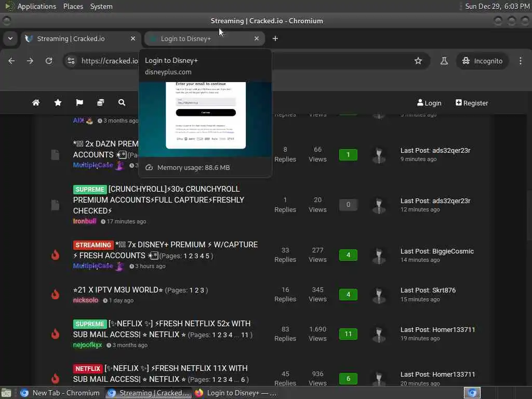The height and width of the screenshot is (399, 532).
Task: Click MultipleCase under Disney+ thread
Action: tap(93, 266)
